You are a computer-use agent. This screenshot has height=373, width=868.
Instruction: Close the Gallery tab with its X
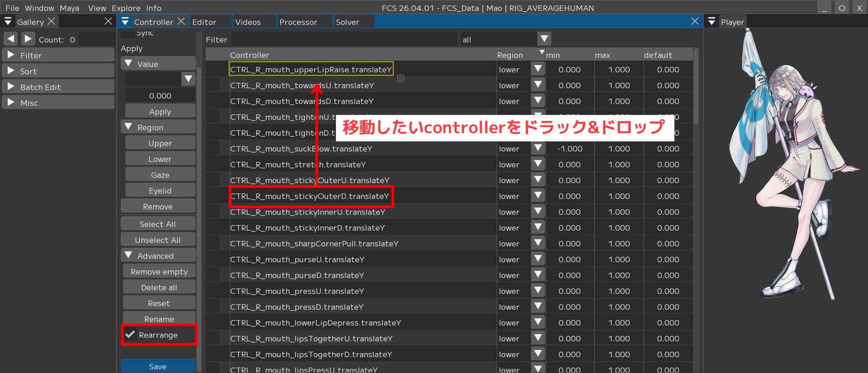51,21
